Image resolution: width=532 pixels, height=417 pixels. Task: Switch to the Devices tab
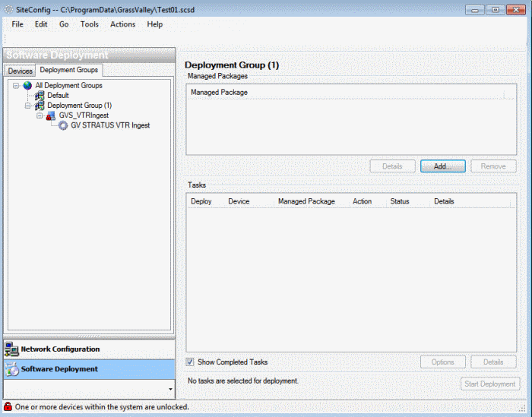pyautogui.click(x=20, y=71)
